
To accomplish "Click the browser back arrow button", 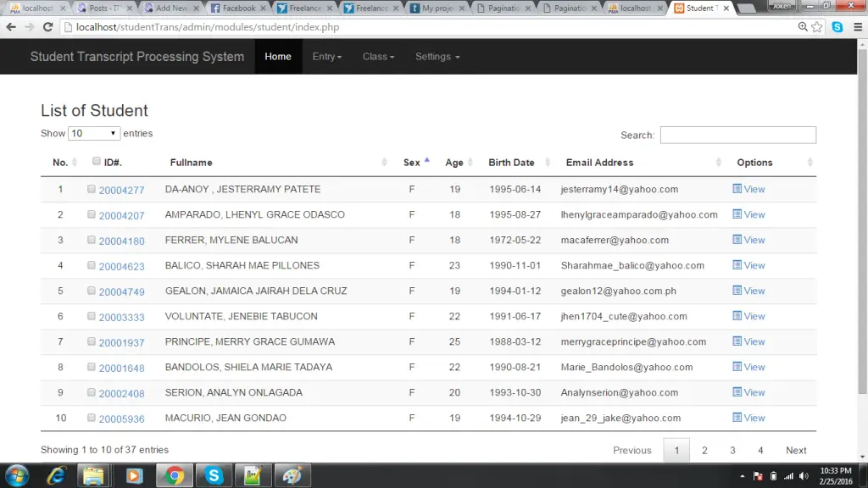I will 11,27.
